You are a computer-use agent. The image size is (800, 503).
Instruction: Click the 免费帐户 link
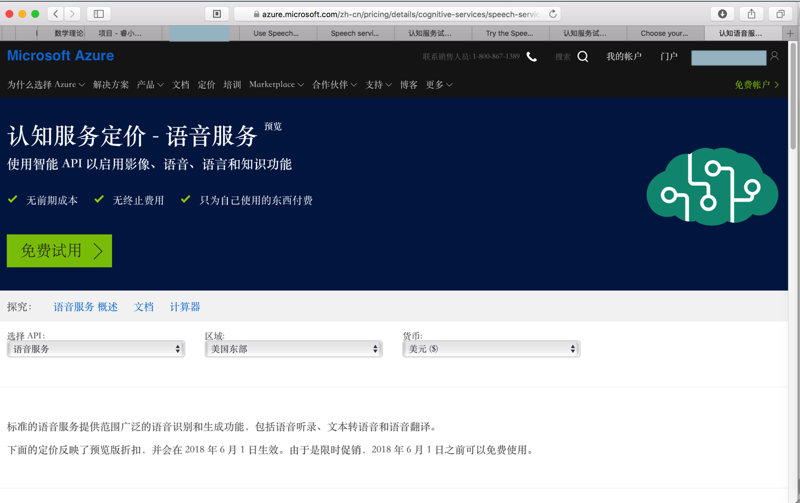pos(757,85)
